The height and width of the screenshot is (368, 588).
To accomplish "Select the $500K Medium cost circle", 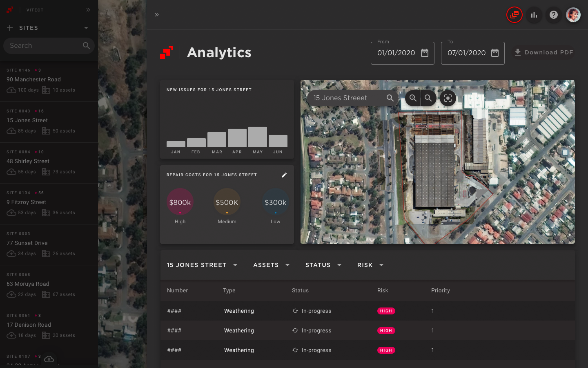I will [x=227, y=202].
